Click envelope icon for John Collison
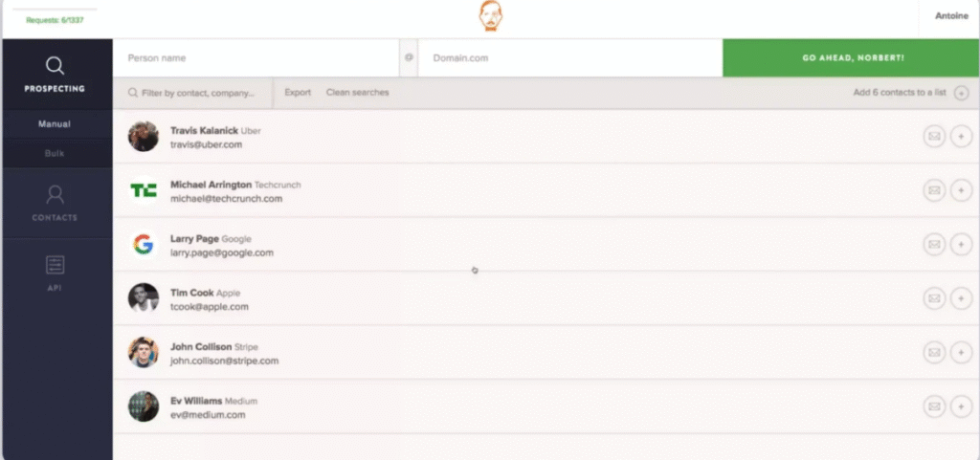The height and width of the screenshot is (460, 980). [933, 353]
